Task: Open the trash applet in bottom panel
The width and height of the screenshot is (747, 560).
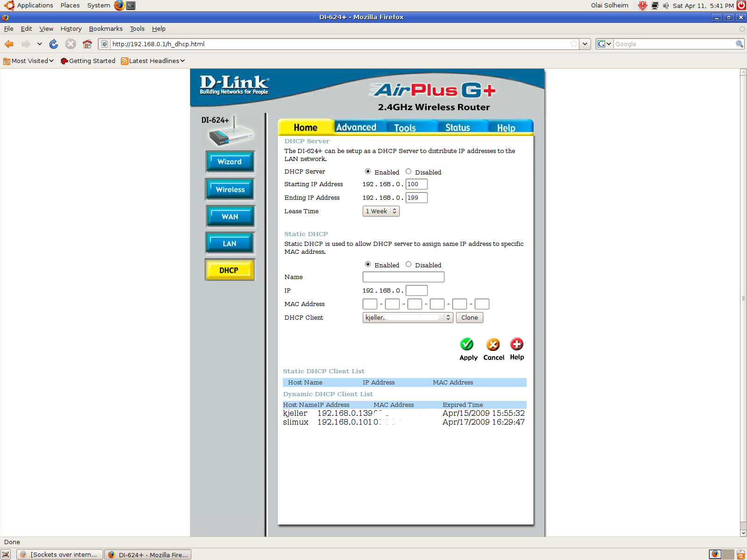Action: tap(741, 554)
